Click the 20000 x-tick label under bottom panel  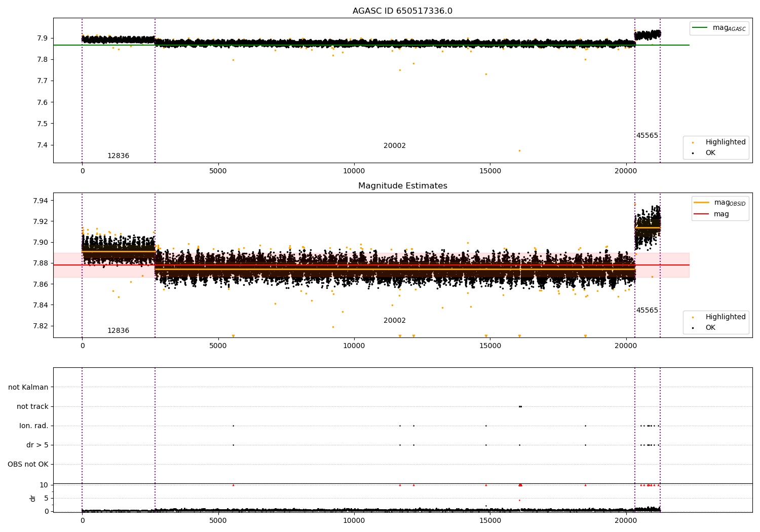pos(626,521)
